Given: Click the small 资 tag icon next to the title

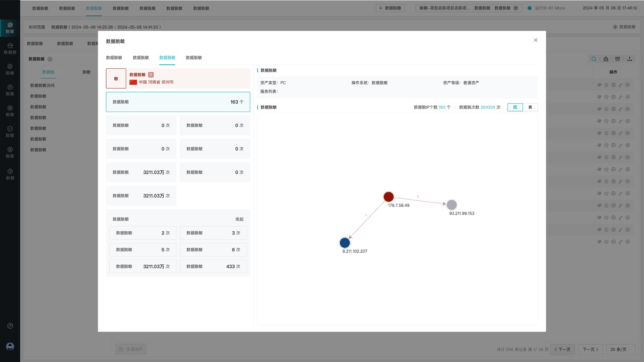Looking at the screenshot, I should 151,75.
